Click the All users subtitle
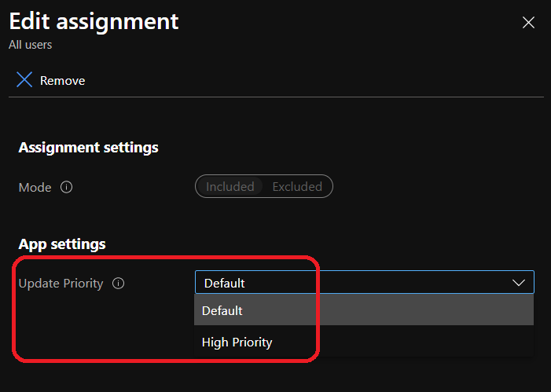The width and height of the screenshot is (551, 392). point(30,45)
